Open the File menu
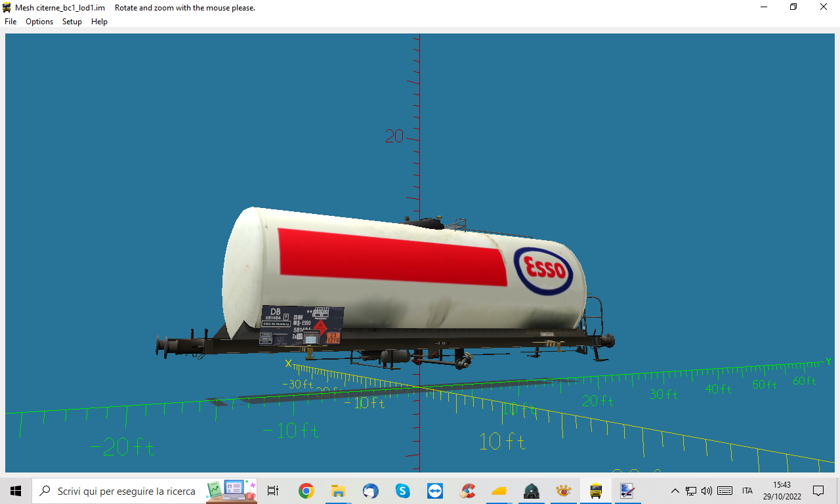Screen dimensions: 840x504 coord(10,22)
